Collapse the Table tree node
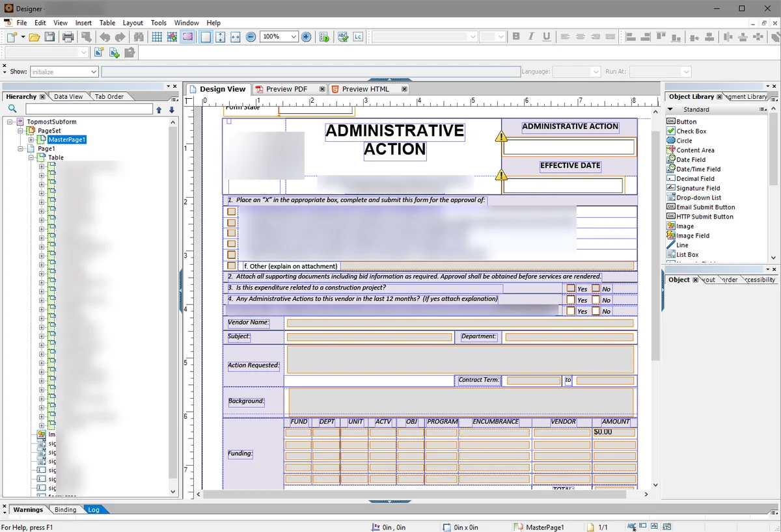 [31, 158]
